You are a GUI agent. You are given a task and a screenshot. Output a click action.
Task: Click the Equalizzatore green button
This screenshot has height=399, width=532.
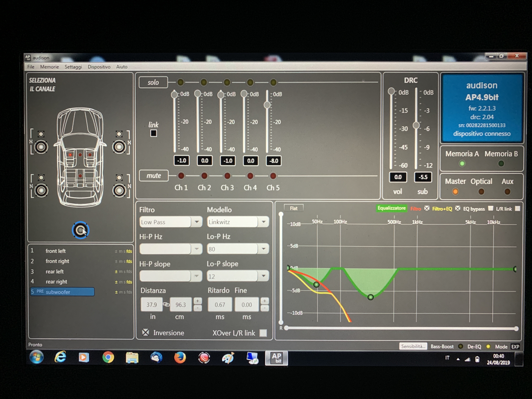[x=391, y=208]
